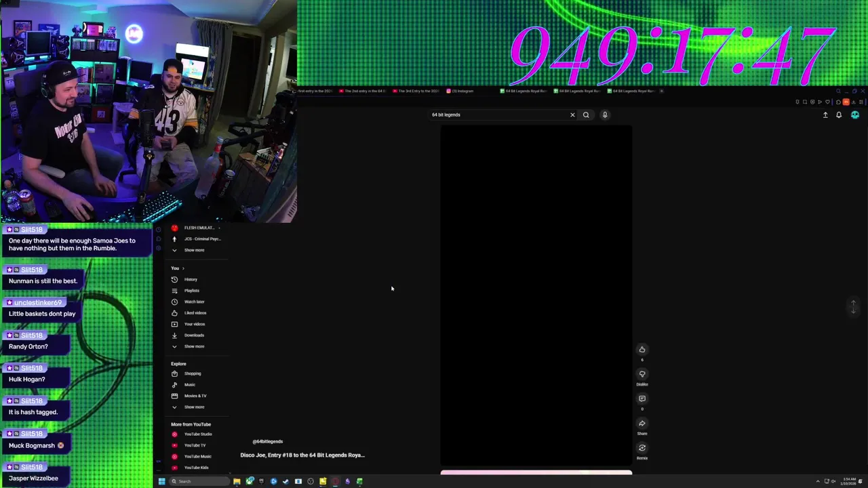Click the magnifier search button in YouTube

click(x=586, y=115)
